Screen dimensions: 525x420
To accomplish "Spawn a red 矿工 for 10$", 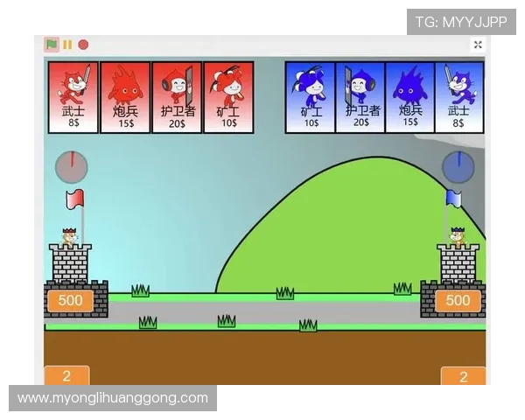I will (228, 96).
